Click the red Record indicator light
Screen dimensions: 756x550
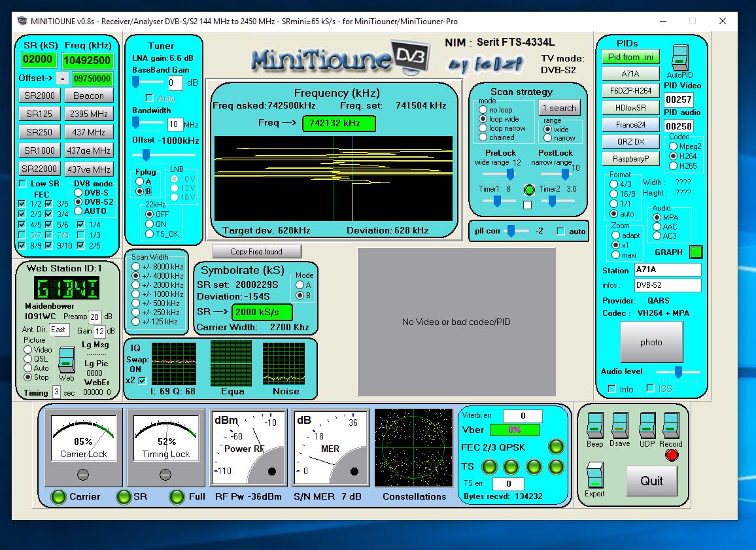coord(671,455)
